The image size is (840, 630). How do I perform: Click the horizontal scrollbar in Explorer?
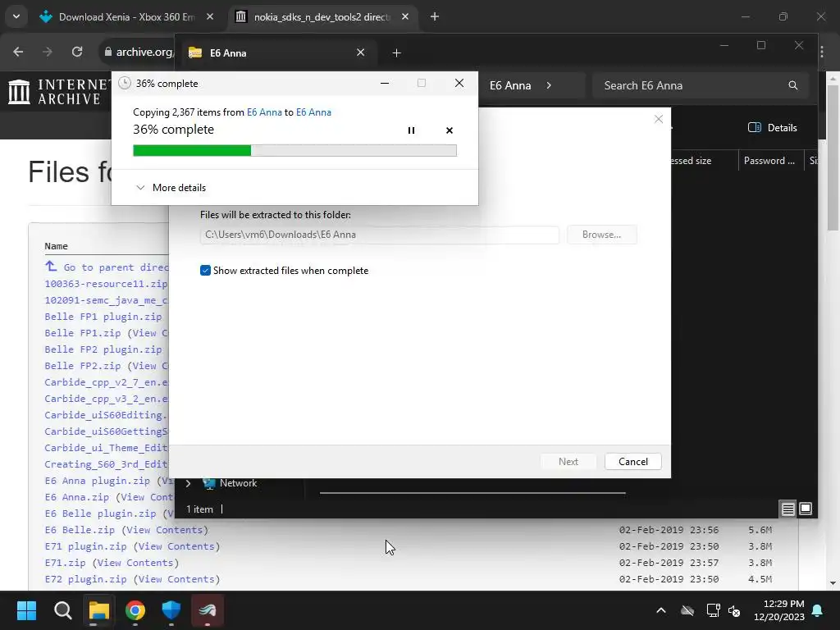(x=472, y=492)
